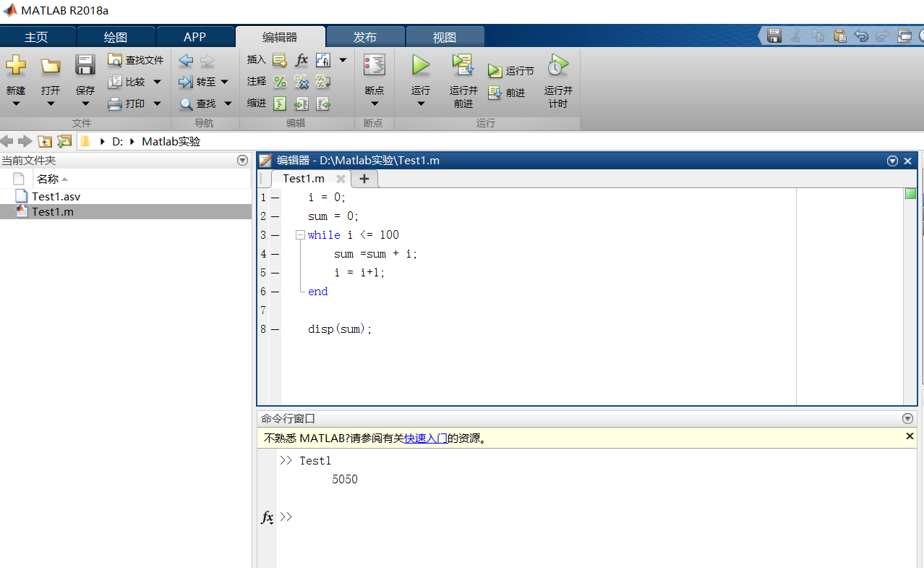This screenshot has width=924, height=568.
Task: Switch to the 视图 tab
Action: click(x=445, y=37)
